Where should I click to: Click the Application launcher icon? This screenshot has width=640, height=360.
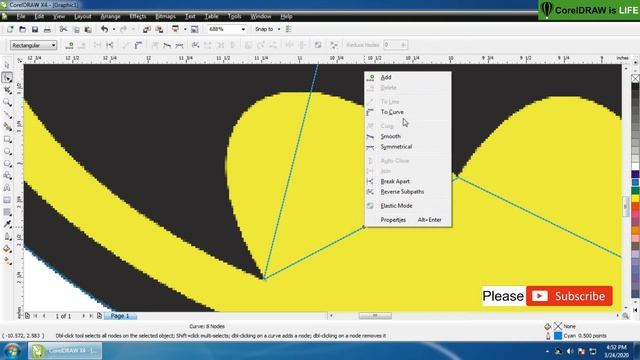tap(176, 29)
